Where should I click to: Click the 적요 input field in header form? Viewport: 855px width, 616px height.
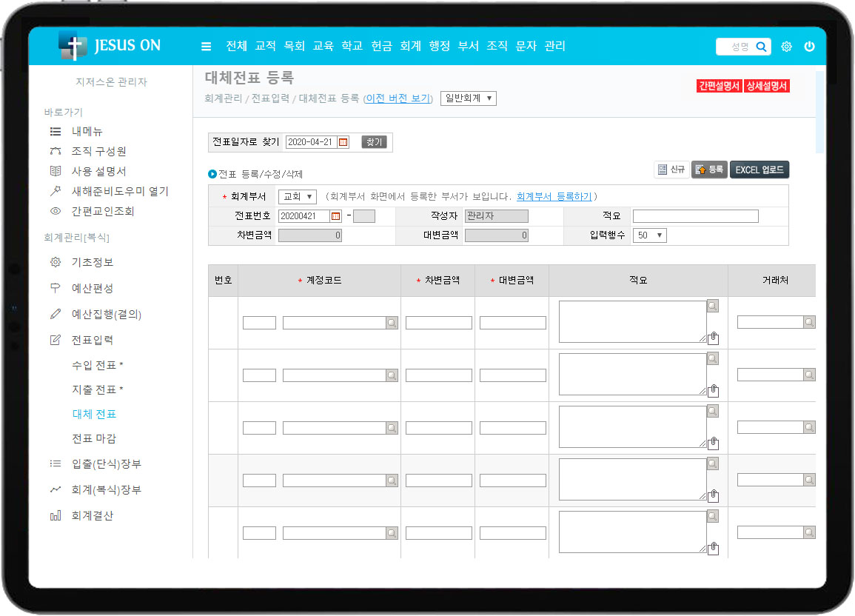click(695, 216)
